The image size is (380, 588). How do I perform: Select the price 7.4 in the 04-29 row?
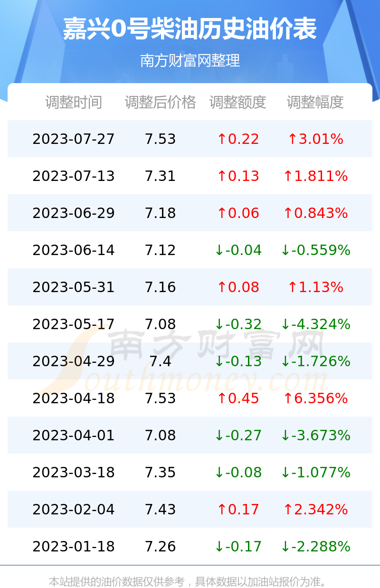tap(161, 361)
